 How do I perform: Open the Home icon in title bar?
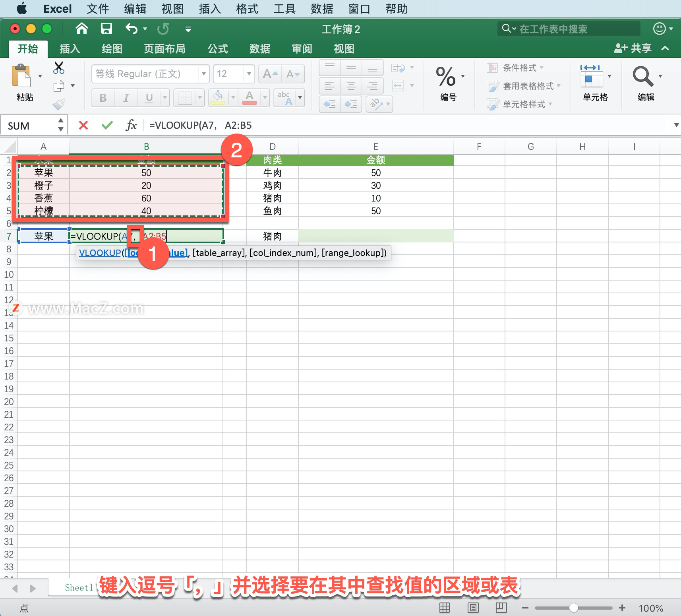(x=81, y=29)
